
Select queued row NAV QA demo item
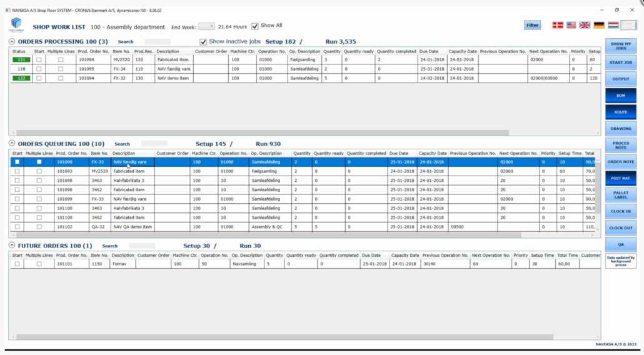[x=303, y=226]
